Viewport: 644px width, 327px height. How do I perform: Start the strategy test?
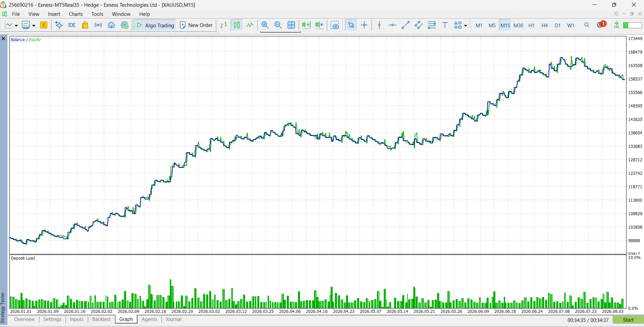[x=628, y=320]
